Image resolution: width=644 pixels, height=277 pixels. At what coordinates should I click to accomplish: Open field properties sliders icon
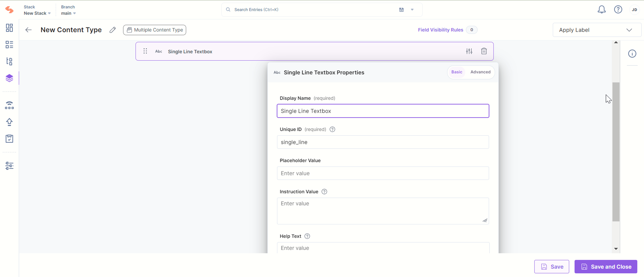pos(469,51)
